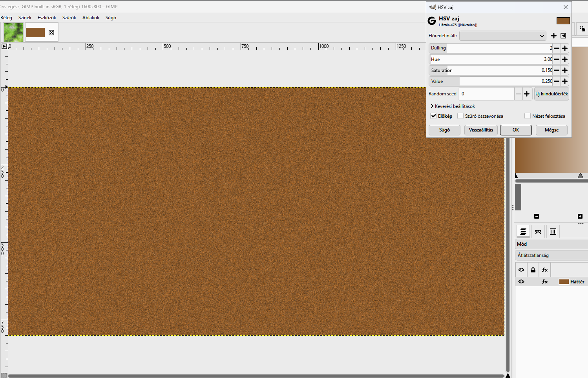Click fx icon on Háttér layer

545,282
